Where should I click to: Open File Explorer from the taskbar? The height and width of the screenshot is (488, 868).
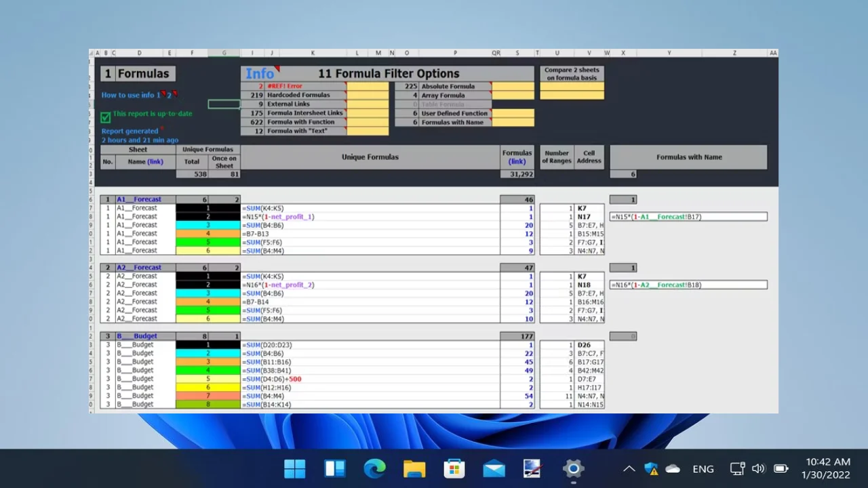(414, 468)
